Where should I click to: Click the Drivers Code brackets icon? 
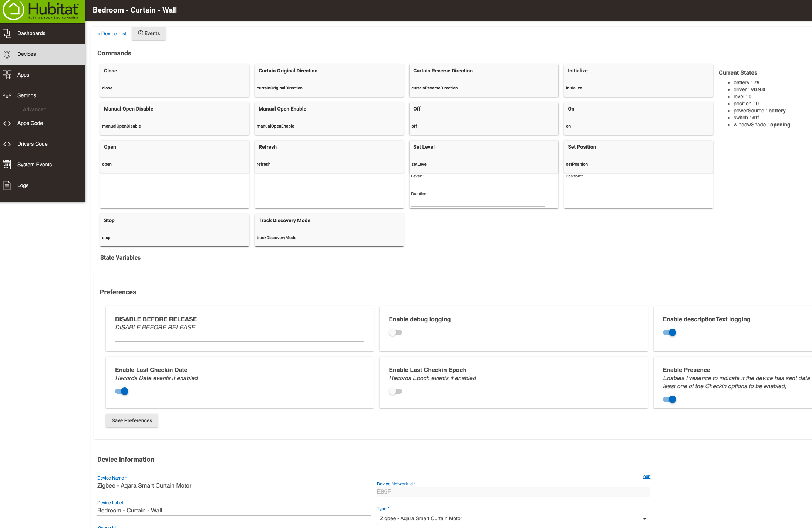[x=7, y=144]
